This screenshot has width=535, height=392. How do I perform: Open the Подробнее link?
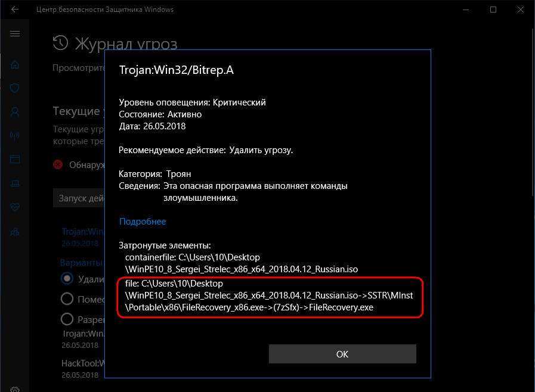tap(143, 222)
